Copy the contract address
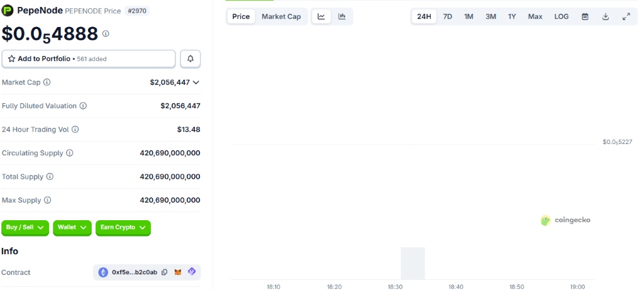This screenshot has height=290, width=644. pos(164,272)
